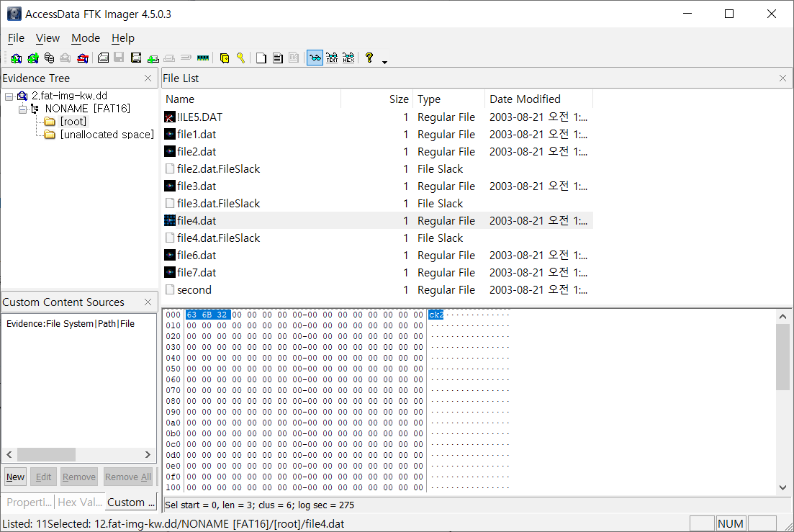Close the File List panel
Viewport: 794px width, 532px height.
pyautogui.click(x=783, y=78)
